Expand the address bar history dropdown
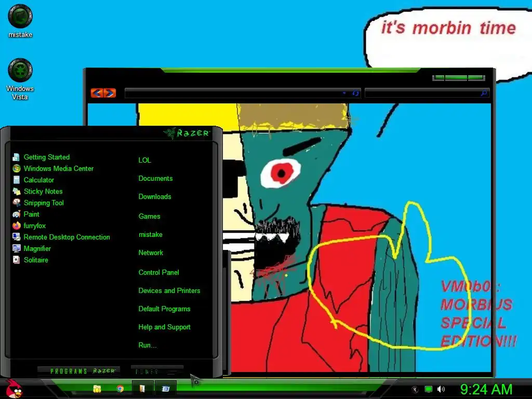 click(344, 93)
